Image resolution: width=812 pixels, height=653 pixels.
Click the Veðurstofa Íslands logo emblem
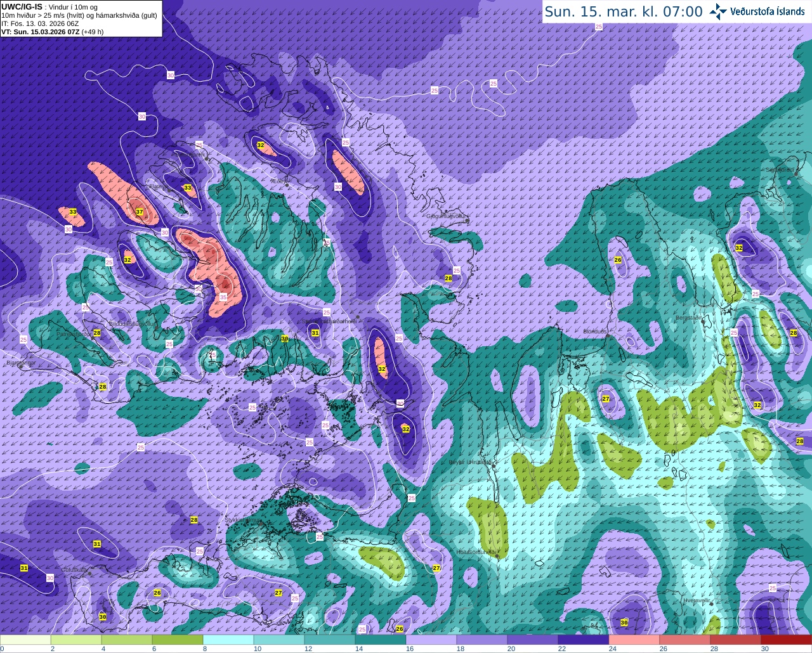(x=718, y=11)
